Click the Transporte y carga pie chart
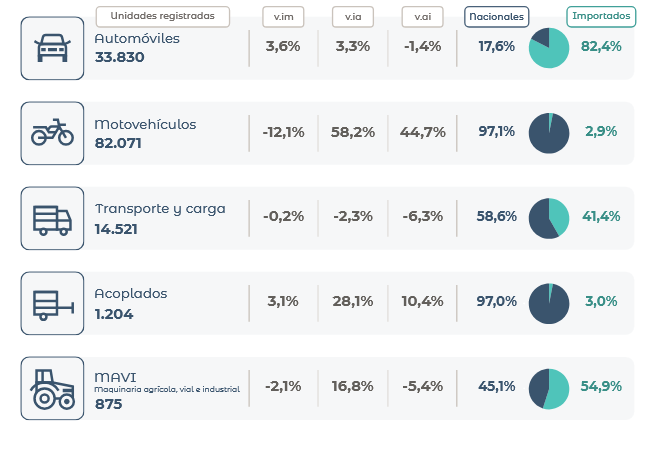Screen dimensions: 650x450 click(549, 218)
